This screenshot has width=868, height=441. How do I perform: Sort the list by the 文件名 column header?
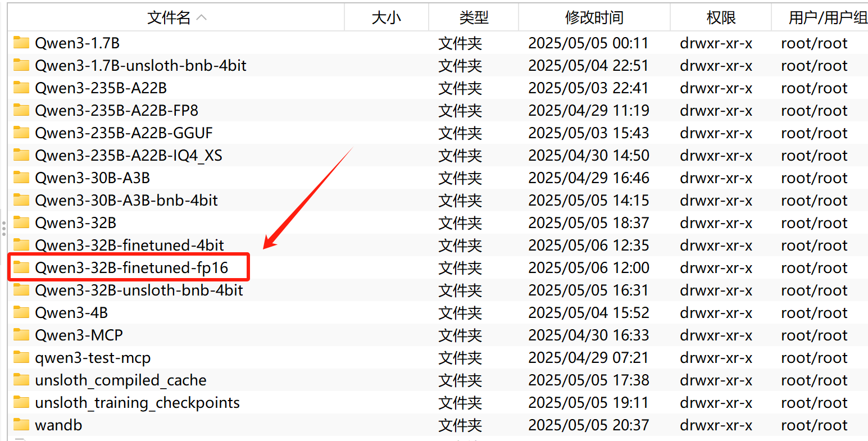pos(176,17)
